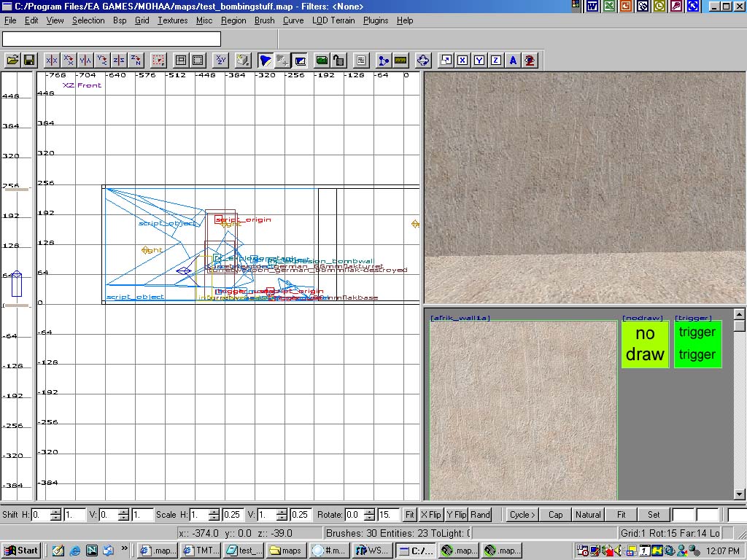Click the X-axis flip toolbar icon
Viewport: 747px width, 560px height.
[52, 61]
